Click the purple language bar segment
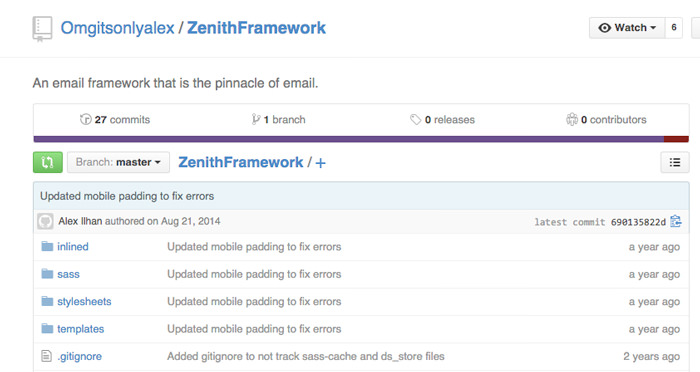Image resolution: width=700 pixels, height=372 pixels. tap(349, 139)
